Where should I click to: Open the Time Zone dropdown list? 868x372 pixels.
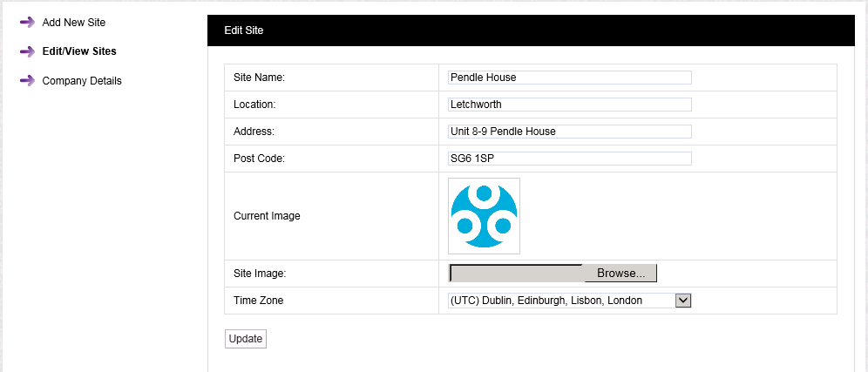pos(561,301)
